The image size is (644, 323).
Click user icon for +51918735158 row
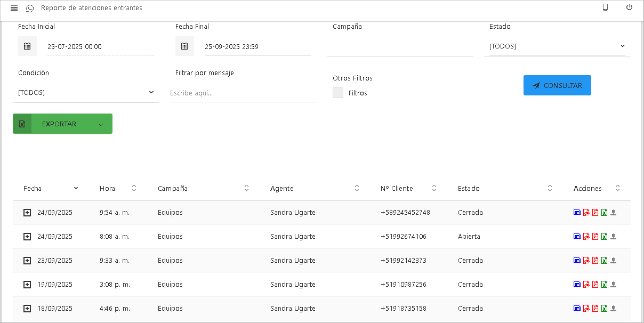point(613,309)
